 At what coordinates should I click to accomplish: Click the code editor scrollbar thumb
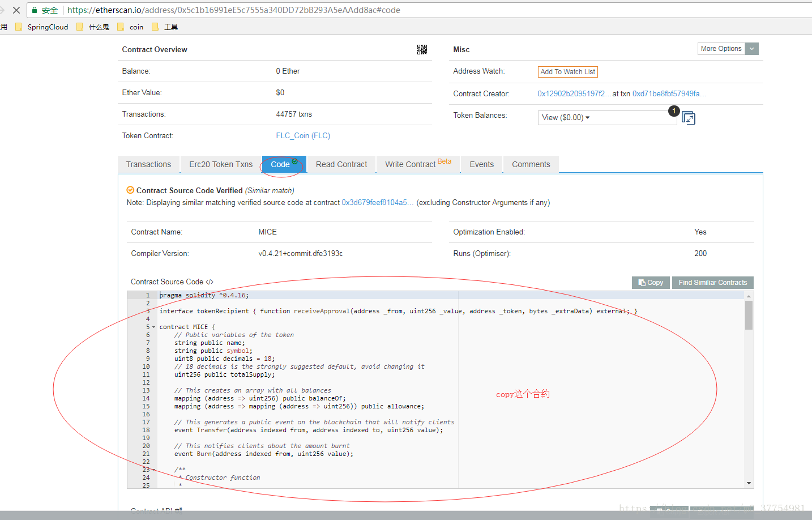click(749, 315)
